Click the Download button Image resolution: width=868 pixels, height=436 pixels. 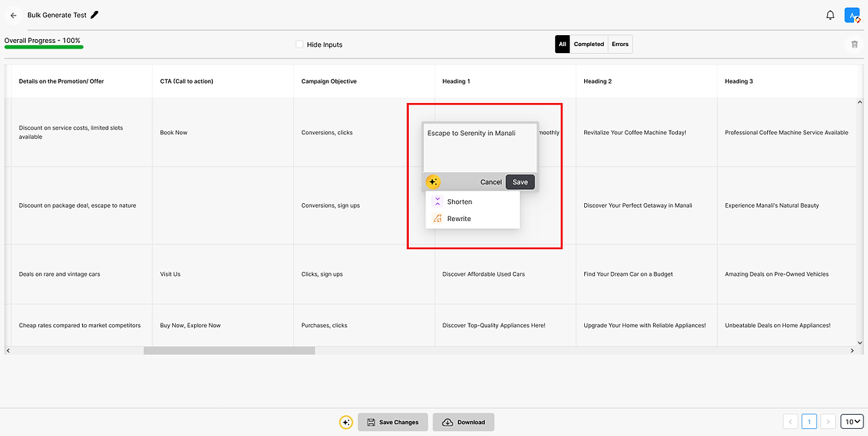coord(464,422)
